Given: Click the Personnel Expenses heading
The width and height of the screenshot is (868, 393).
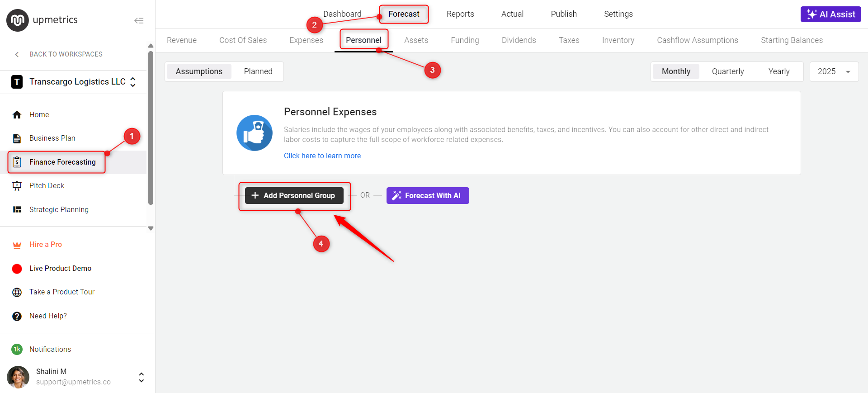Looking at the screenshot, I should (x=330, y=112).
